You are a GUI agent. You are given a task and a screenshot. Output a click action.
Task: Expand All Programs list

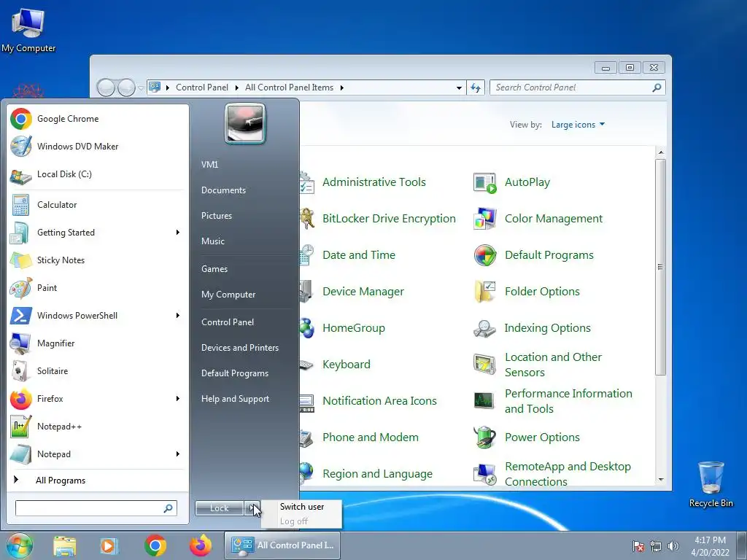click(x=61, y=480)
